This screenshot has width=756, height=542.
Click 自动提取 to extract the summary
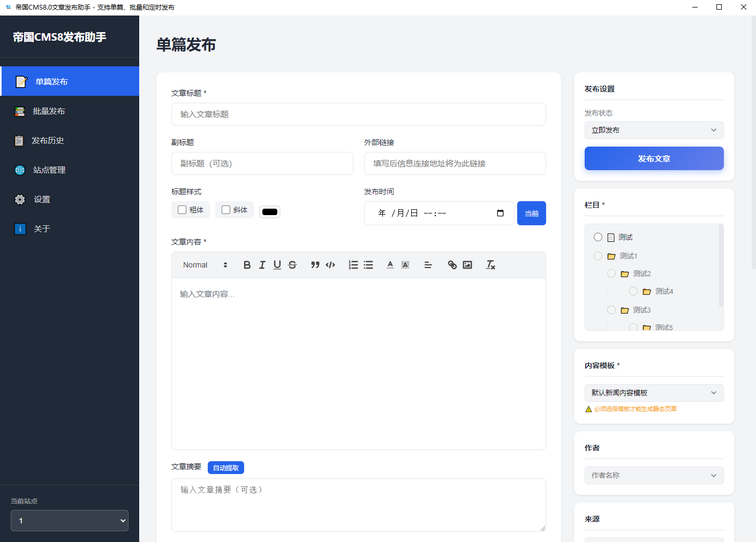[226, 467]
